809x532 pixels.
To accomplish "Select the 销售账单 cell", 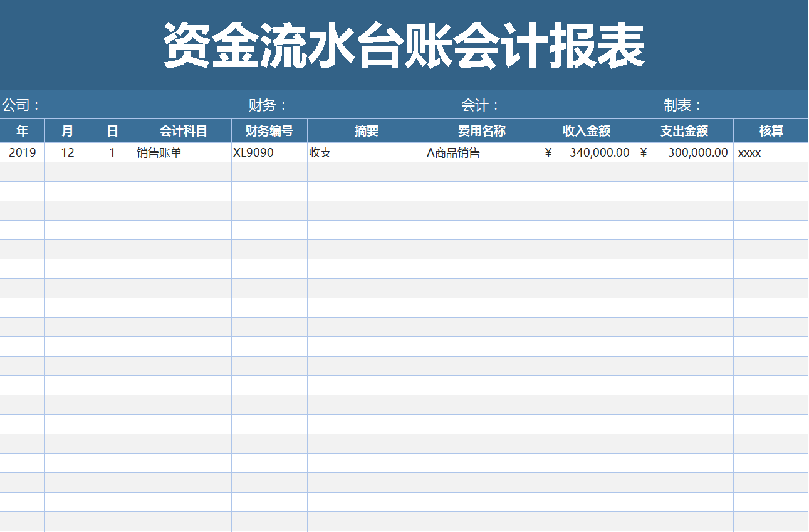I will tap(184, 152).
